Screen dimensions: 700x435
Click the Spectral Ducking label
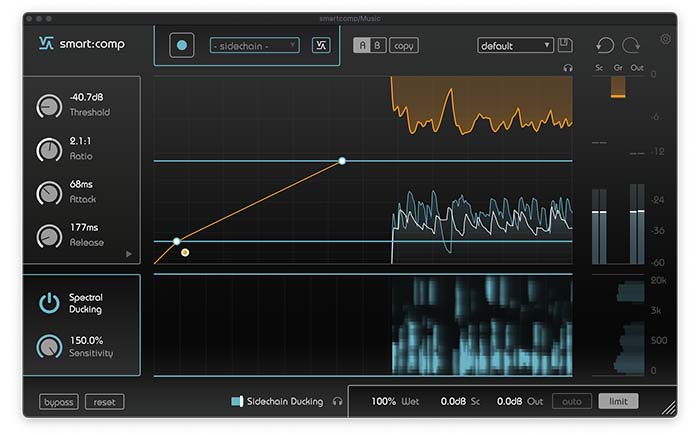[x=86, y=303]
